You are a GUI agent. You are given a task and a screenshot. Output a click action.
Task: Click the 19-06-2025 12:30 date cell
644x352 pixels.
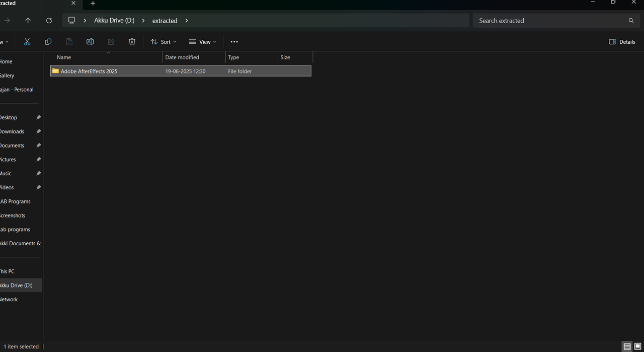click(185, 71)
